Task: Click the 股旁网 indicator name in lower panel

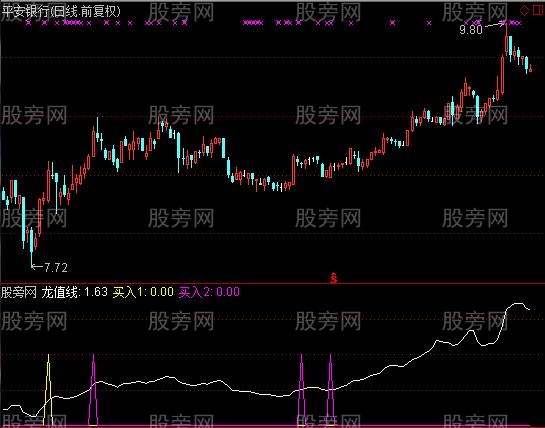Action: click(x=19, y=292)
